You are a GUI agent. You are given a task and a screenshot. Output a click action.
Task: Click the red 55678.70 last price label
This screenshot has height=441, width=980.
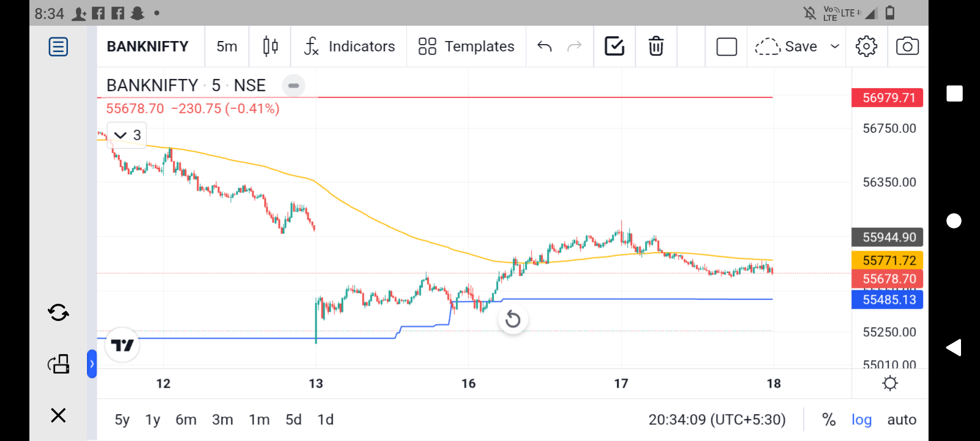point(888,279)
